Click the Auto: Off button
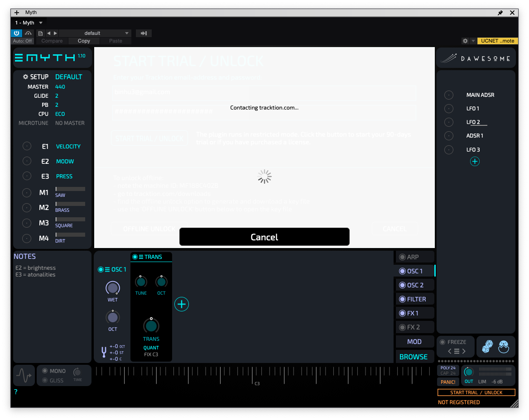This screenshot has height=420, width=529. click(22, 41)
